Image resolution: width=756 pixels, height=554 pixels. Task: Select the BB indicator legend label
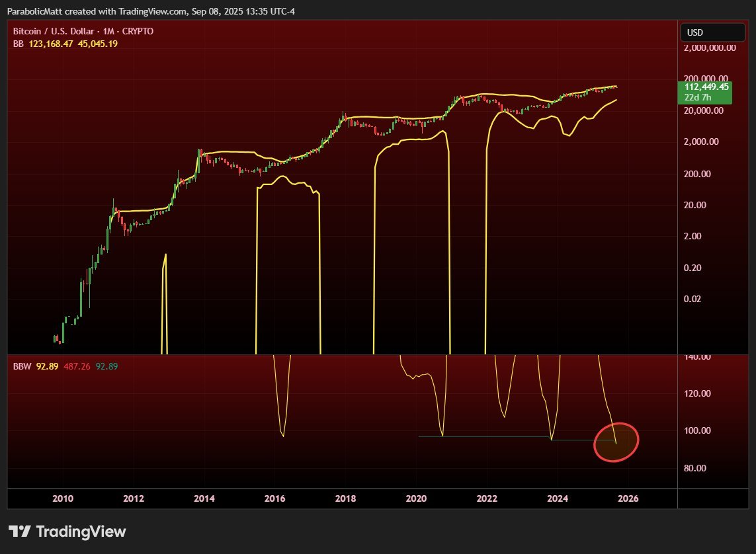pyautogui.click(x=19, y=44)
